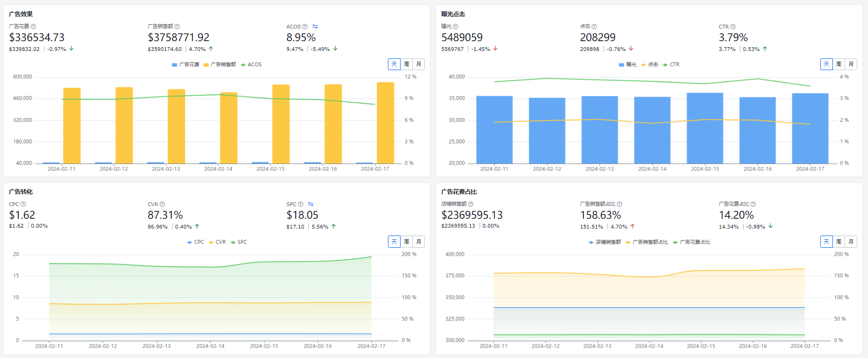The image size is (868, 358).
Task: Select 月 view in 曝光点击 panel
Action: 851,64
